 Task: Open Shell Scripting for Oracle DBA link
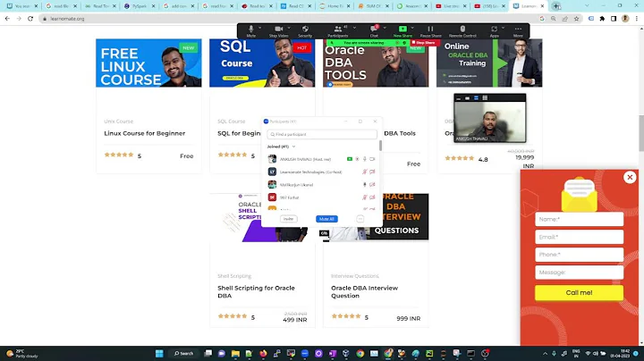[x=257, y=291]
